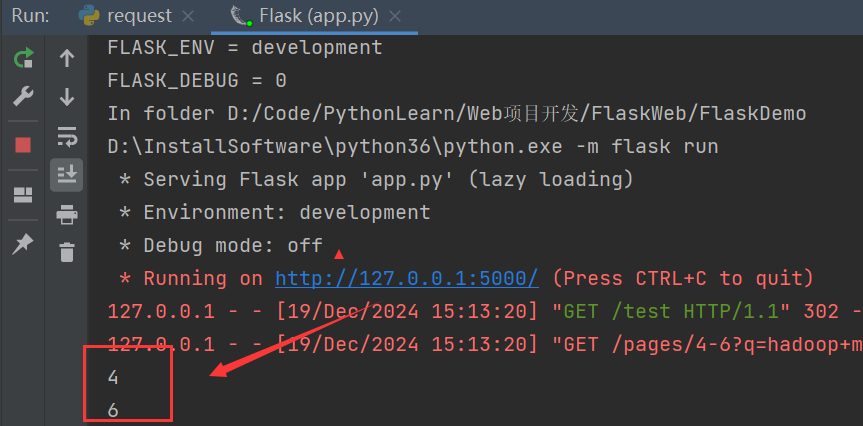This screenshot has width=863, height=426.
Task: Move down with the down arrow icon
Action: (x=67, y=97)
